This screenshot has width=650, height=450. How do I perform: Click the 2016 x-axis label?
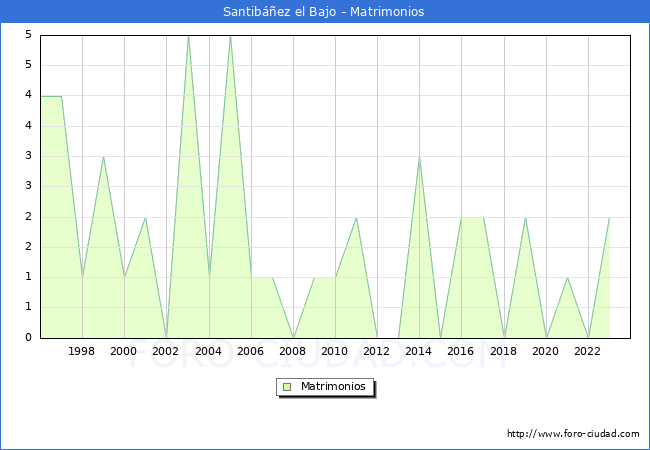pos(461,351)
